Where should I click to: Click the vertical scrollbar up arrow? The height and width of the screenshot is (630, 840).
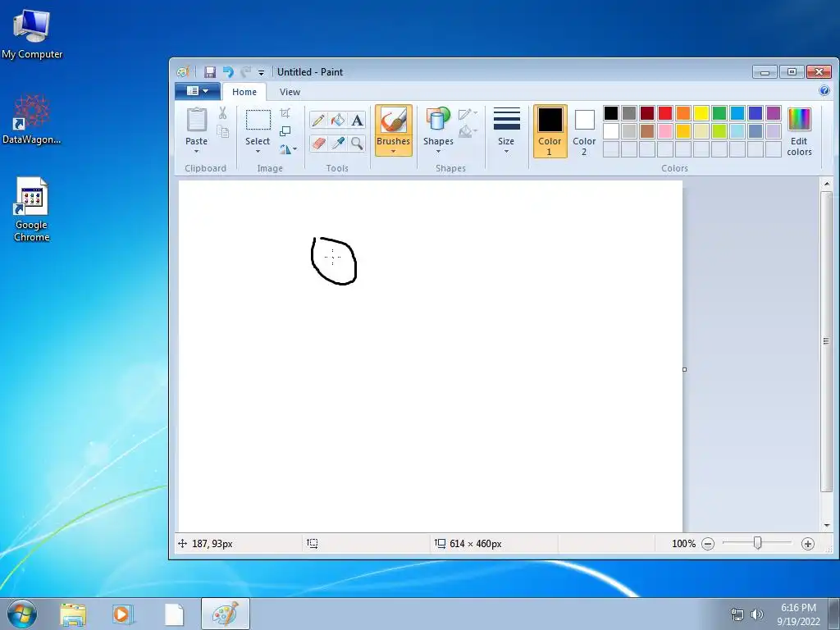click(x=827, y=184)
